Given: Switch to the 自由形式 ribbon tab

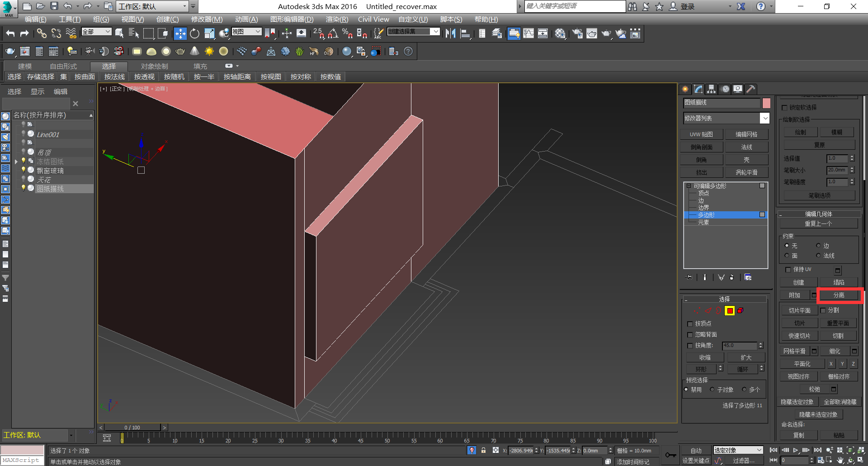Looking at the screenshot, I should 64,66.
